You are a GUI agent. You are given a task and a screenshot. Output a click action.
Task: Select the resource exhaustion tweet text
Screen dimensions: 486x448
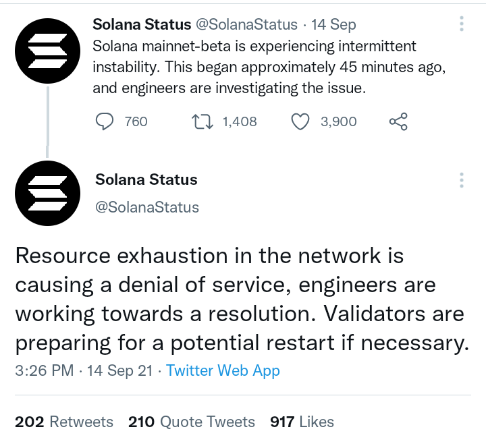tap(242, 300)
